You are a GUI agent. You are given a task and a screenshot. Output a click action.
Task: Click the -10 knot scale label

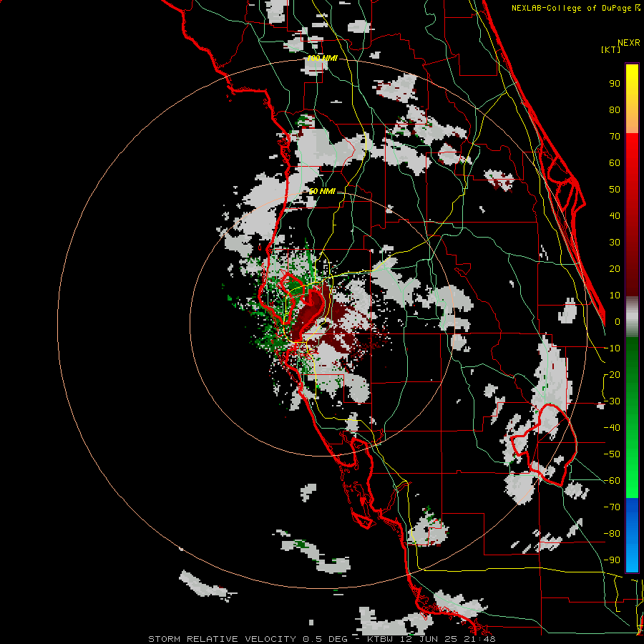click(612, 348)
